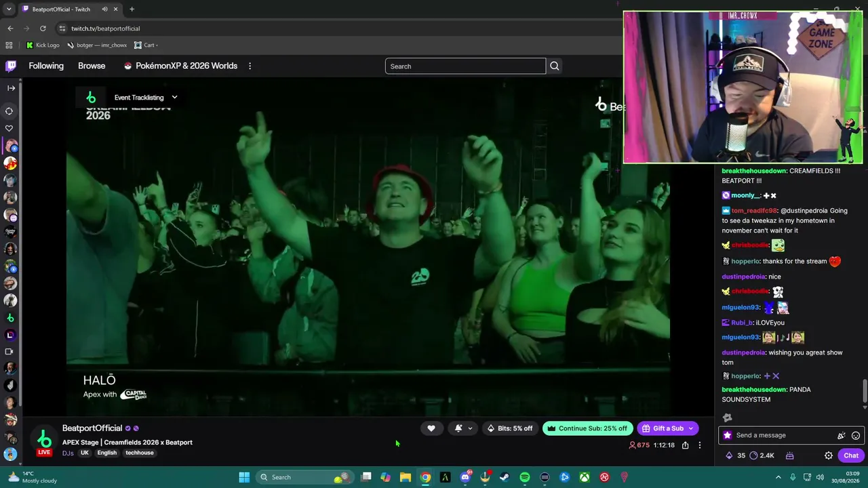Viewport: 868px width, 488px height.
Task: Open the Kick Logo bookmark
Action: click(43, 45)
